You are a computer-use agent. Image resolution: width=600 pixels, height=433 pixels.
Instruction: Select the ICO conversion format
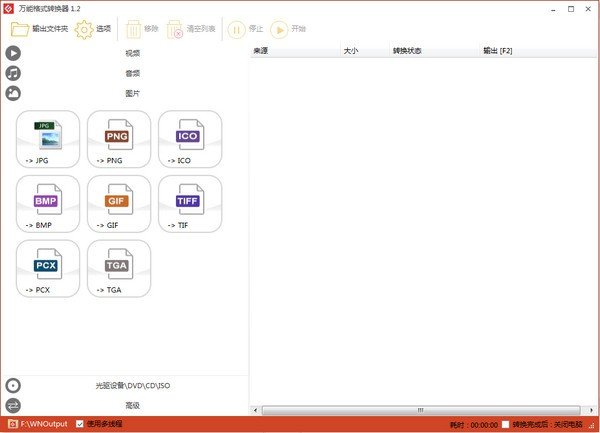point(189,138)
